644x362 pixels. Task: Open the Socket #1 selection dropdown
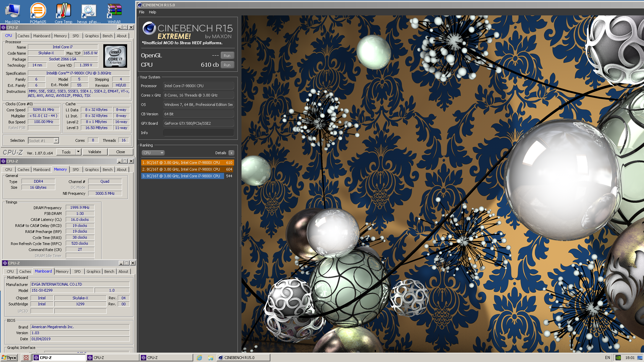44,140
